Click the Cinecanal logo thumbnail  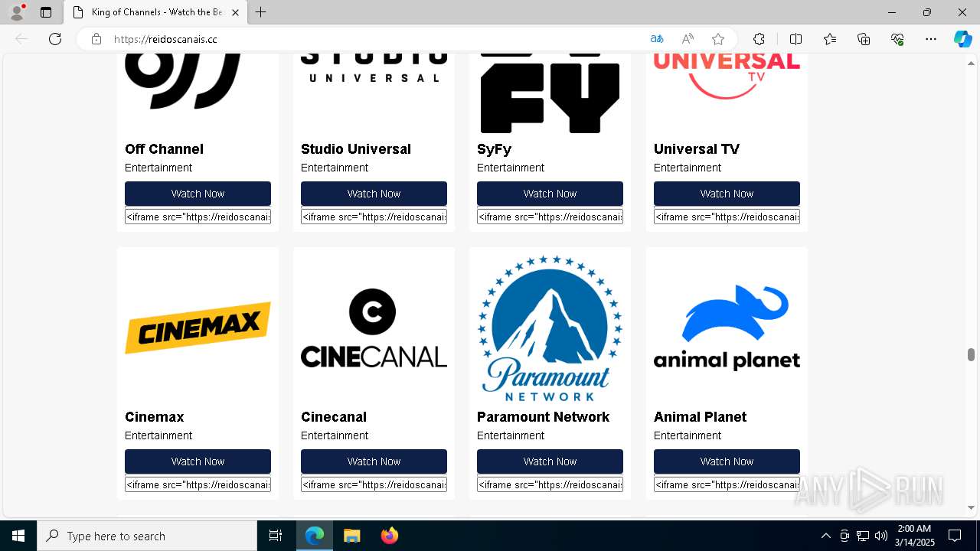click(x=374, y=328)
